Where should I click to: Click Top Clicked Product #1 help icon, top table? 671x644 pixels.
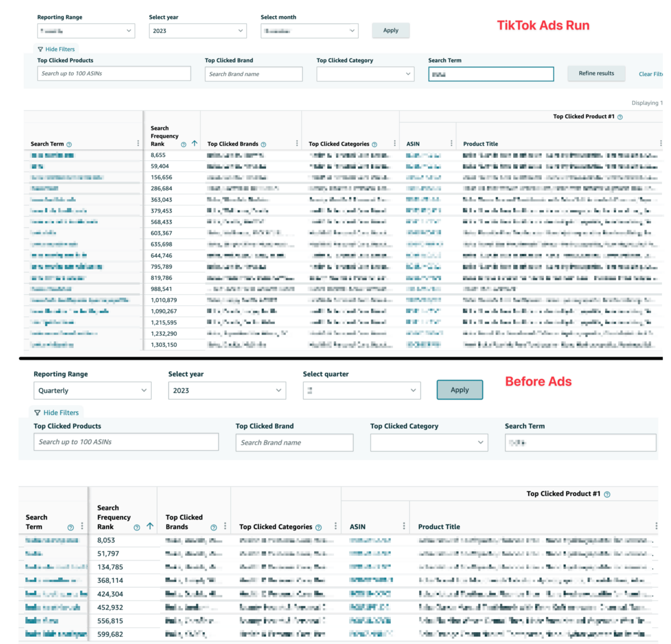point(620,117)
